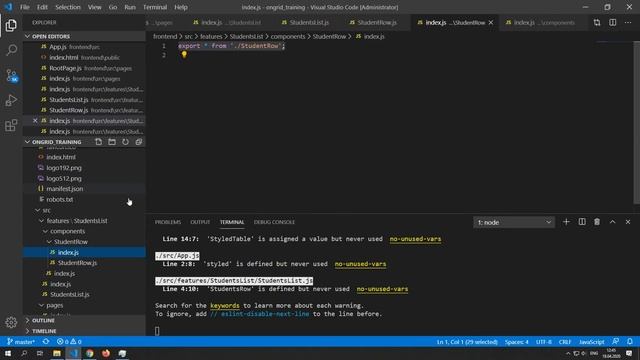Viewport: 640px width, 360px height.
Task: Open the Run and Debug view
Action: [11, 100]
